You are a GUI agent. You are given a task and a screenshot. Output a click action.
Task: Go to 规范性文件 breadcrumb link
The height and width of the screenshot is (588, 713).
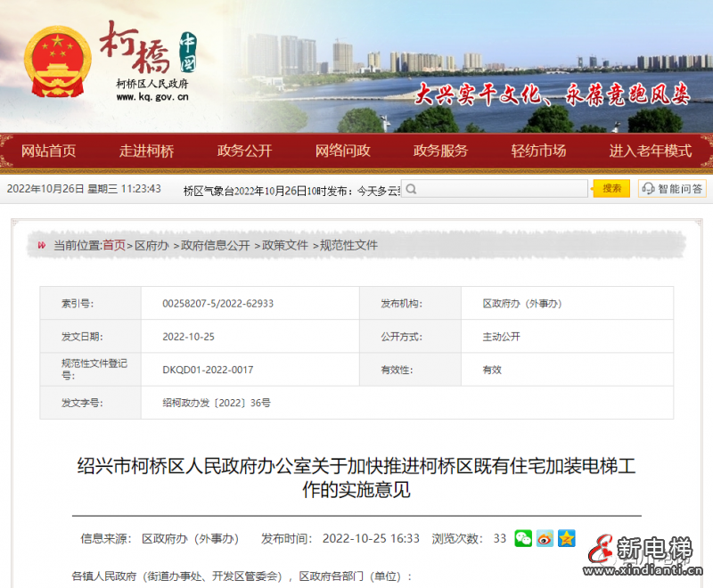(348, 245)
